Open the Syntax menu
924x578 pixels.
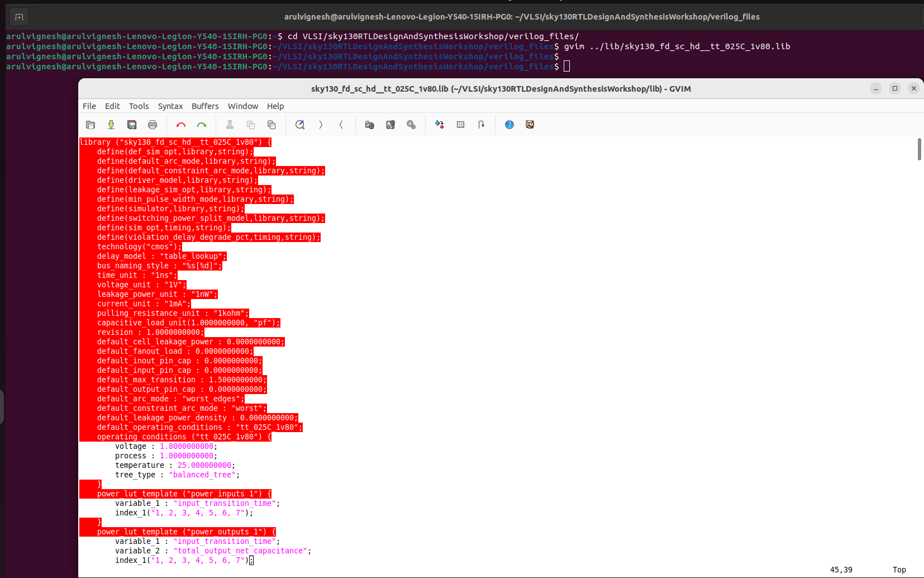[170, 106]
